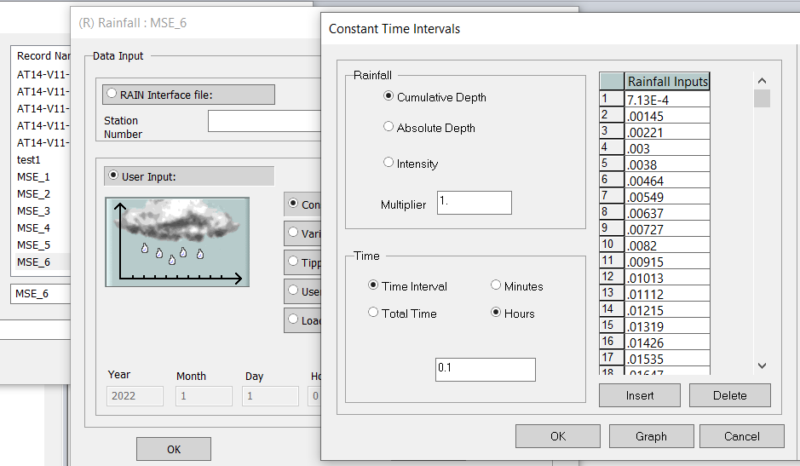Screen dimensions: 800x466
Task: Enable RAIN Interface file option
Action: tap(111, 95)
